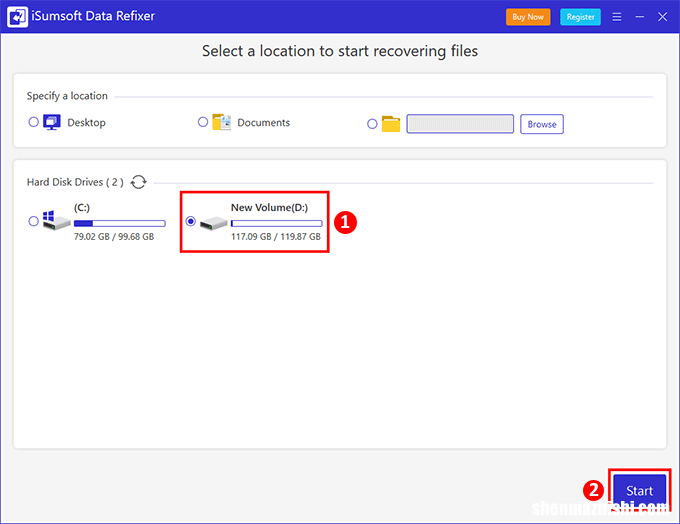The height and width of the screenshot is (524, 680).
Task: Select the Documents radio button
Action: click(x=203, y=122)
